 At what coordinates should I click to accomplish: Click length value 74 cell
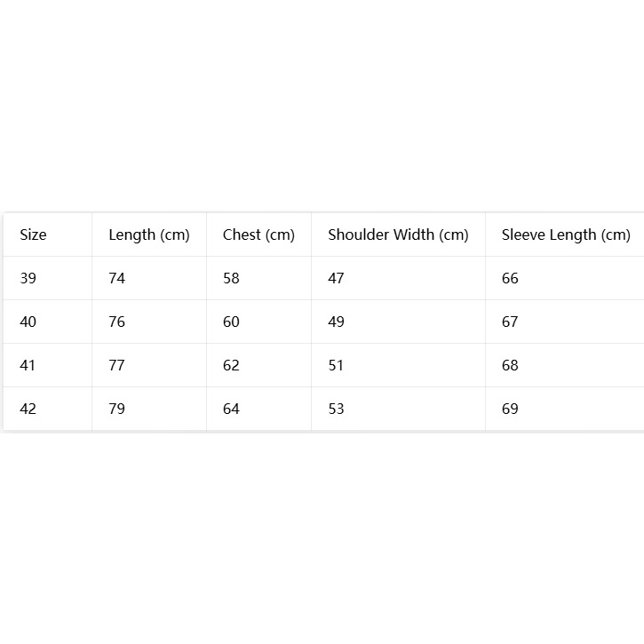149,278
